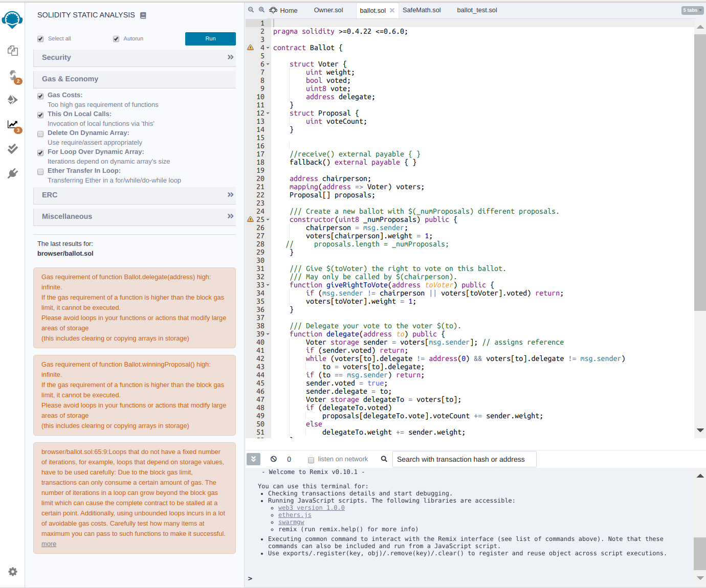
Task: Open Remix Settings via gear icon
Action: (12, 572)
